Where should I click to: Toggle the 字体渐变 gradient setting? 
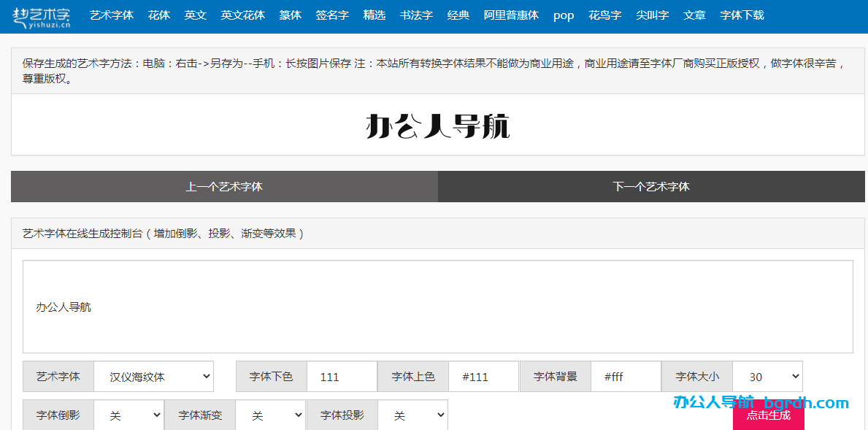click(271, 414)
